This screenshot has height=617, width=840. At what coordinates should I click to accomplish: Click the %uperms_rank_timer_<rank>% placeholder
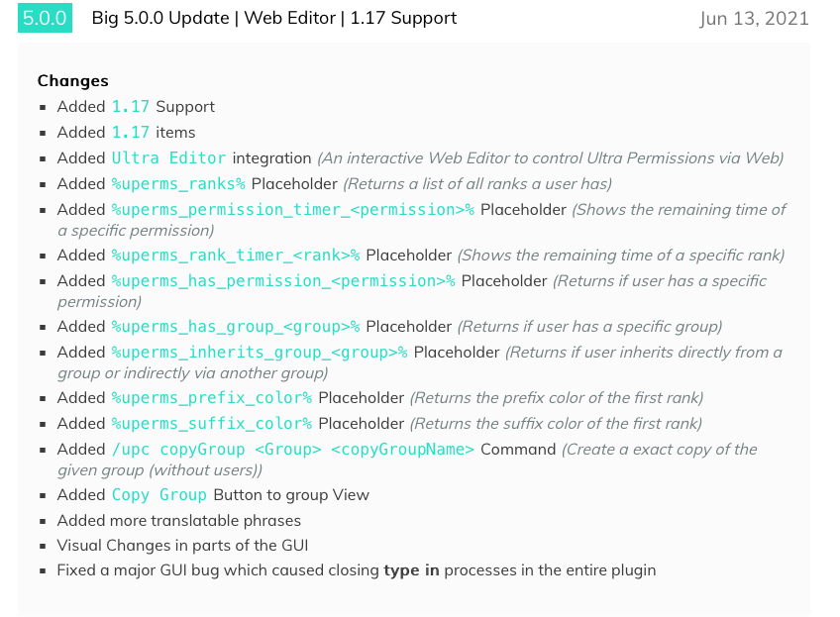pos(236,255)
